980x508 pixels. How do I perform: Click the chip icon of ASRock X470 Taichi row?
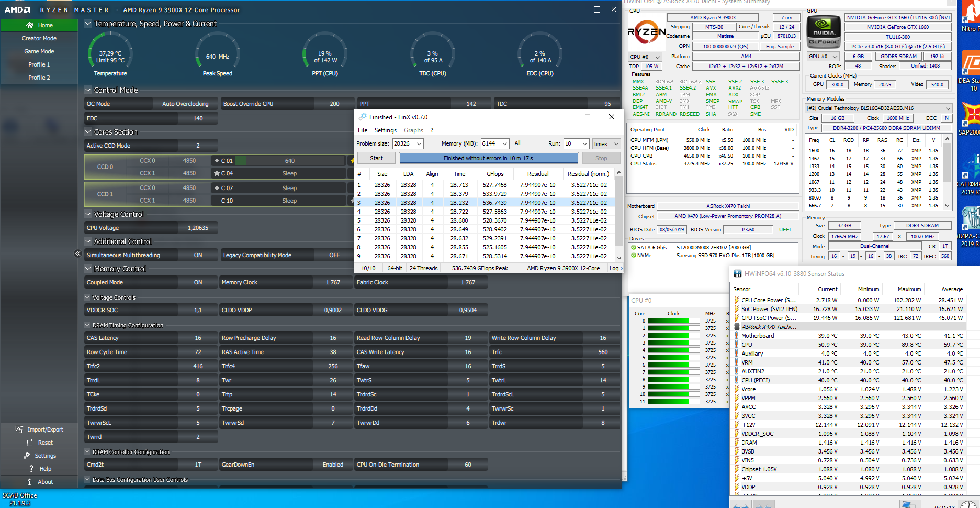(737, 327)
